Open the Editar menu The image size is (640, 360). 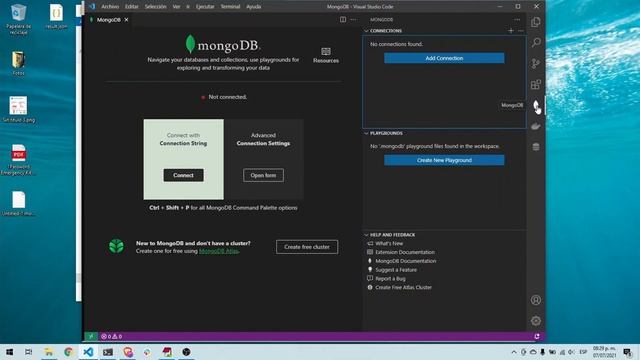point(131,7)
